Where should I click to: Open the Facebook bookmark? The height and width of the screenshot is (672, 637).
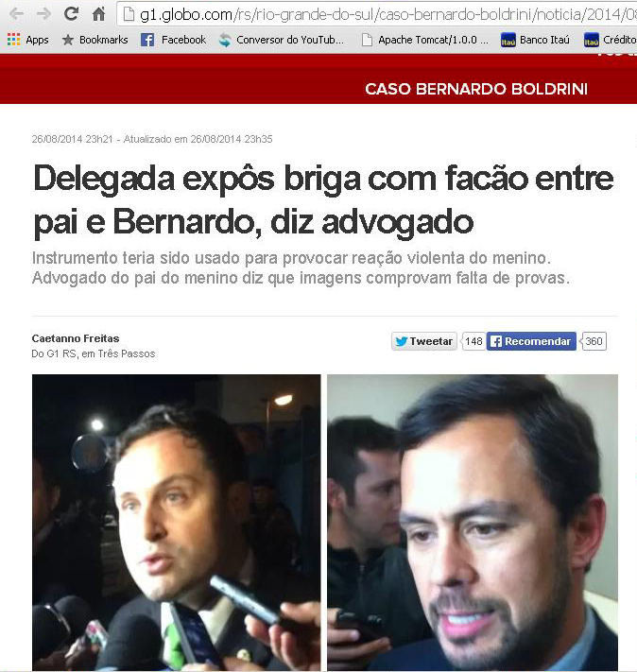click(x=173, y=40)
